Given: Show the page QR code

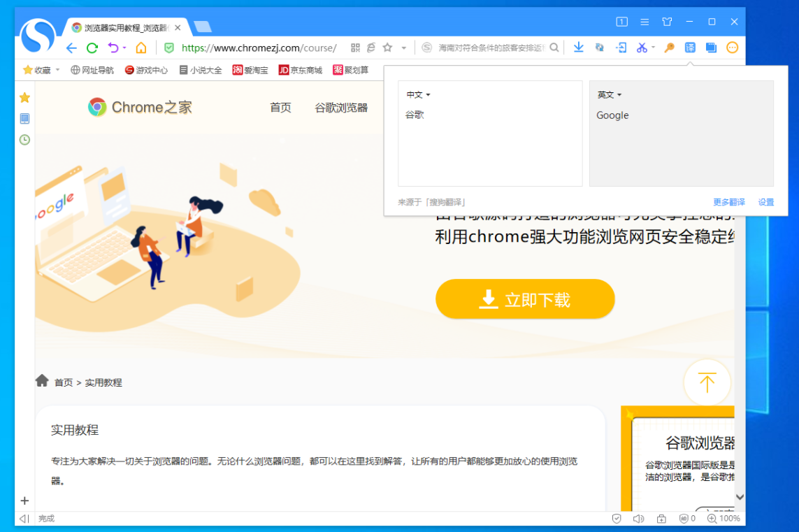Looking at the screenshot, I should coord(355,48).
